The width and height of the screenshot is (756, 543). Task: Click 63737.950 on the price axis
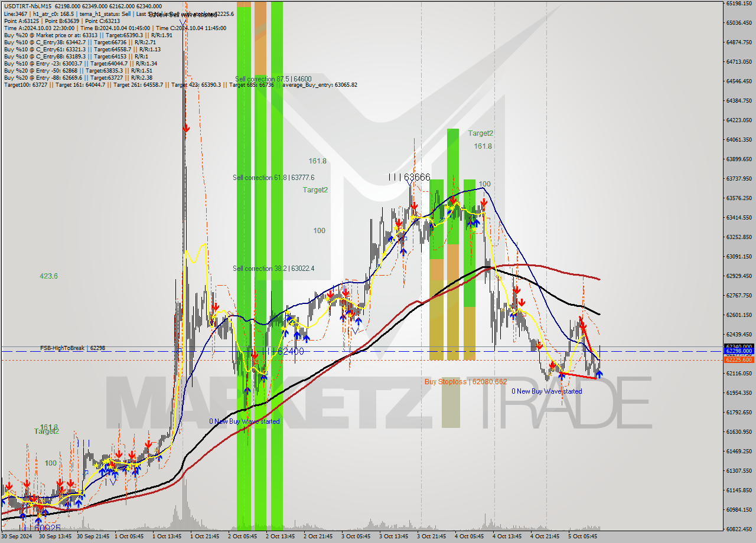pos(739,178)
